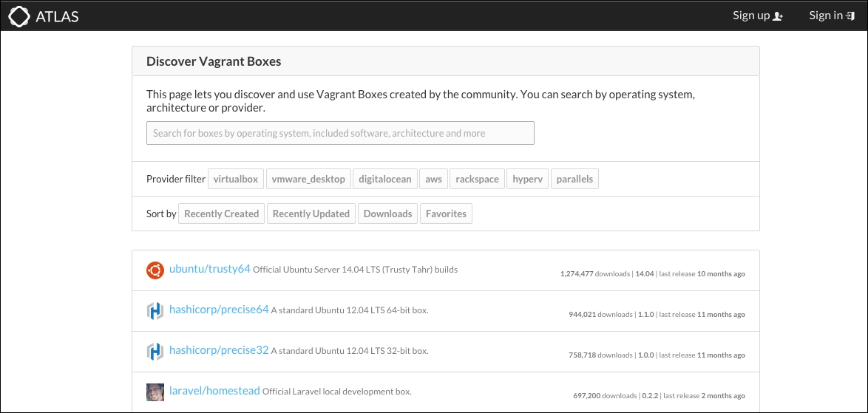Open the ubuntu/trusty64 box link
This screenshot has width=868, height=413.
210,269
